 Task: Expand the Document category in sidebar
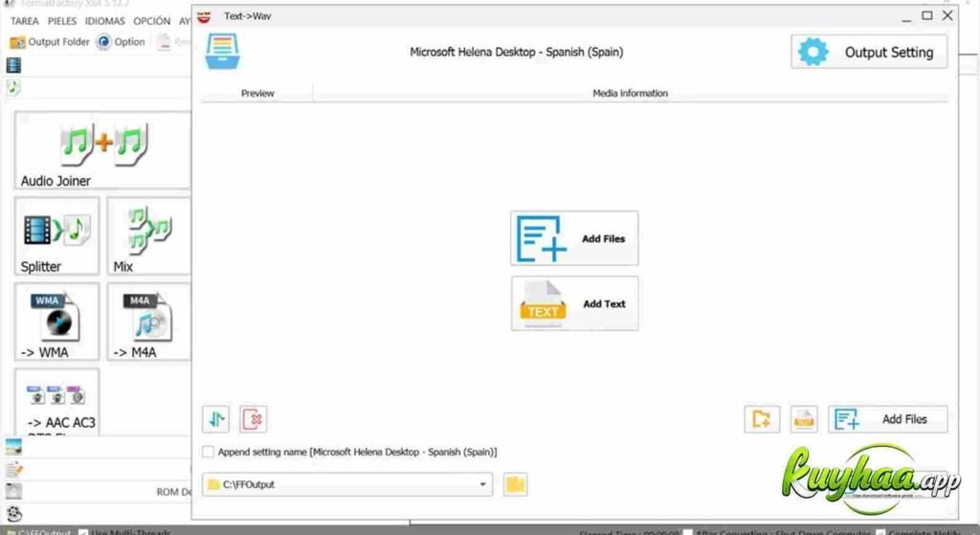[x=13, y=469]
